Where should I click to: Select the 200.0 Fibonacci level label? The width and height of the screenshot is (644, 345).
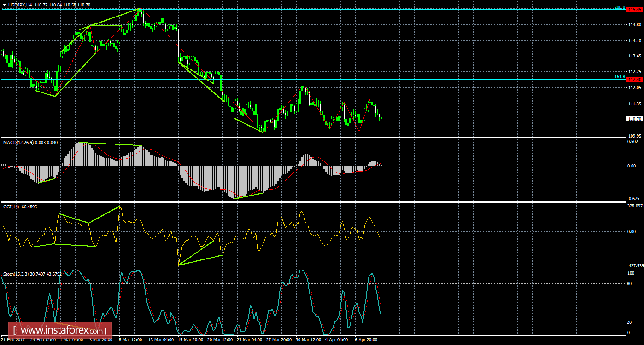tap(620, 7)
